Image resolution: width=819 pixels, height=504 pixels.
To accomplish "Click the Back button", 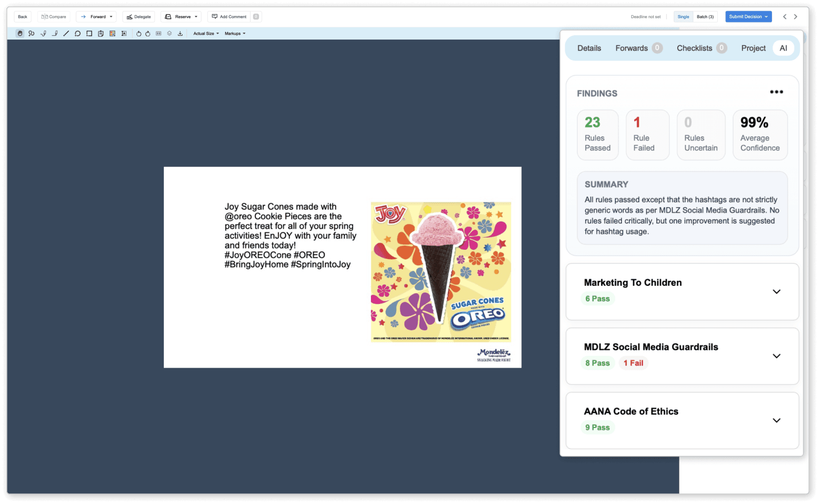I will pyautogui.click(x=22, y=17).
